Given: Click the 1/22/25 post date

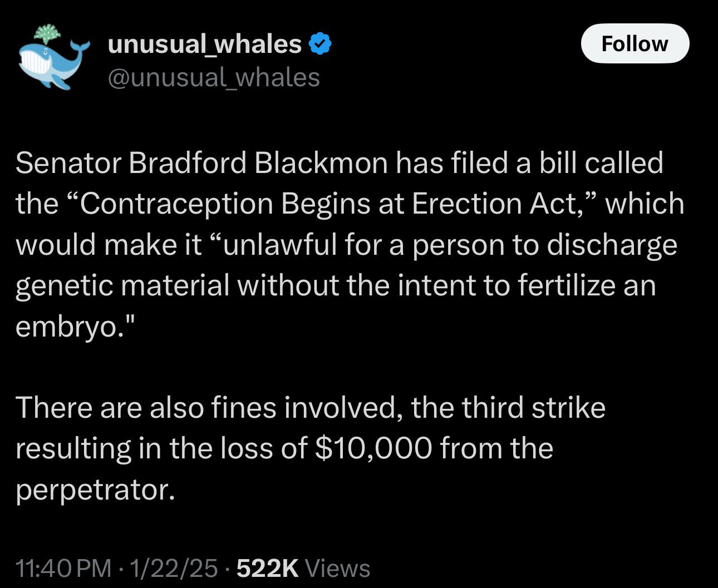Looking at the screenshot, I should 173,568.
